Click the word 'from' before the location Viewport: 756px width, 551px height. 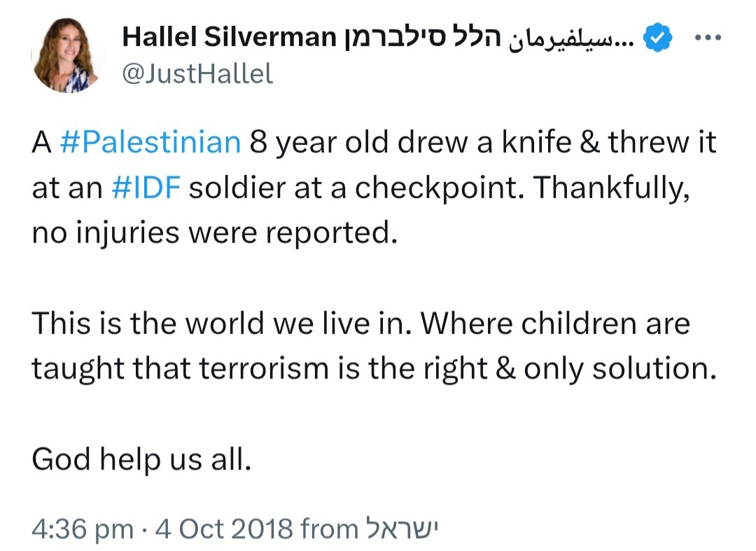(x=329, y=529)
